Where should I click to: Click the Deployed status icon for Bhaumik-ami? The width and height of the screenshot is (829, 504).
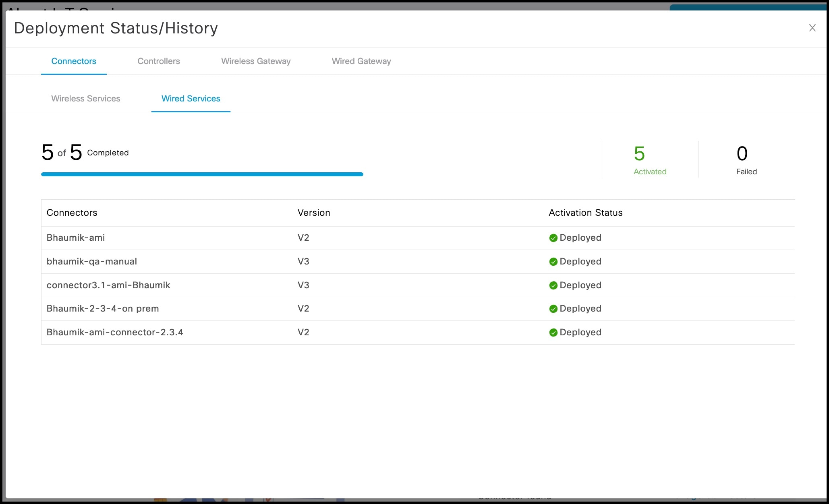[x=553, y=238]
